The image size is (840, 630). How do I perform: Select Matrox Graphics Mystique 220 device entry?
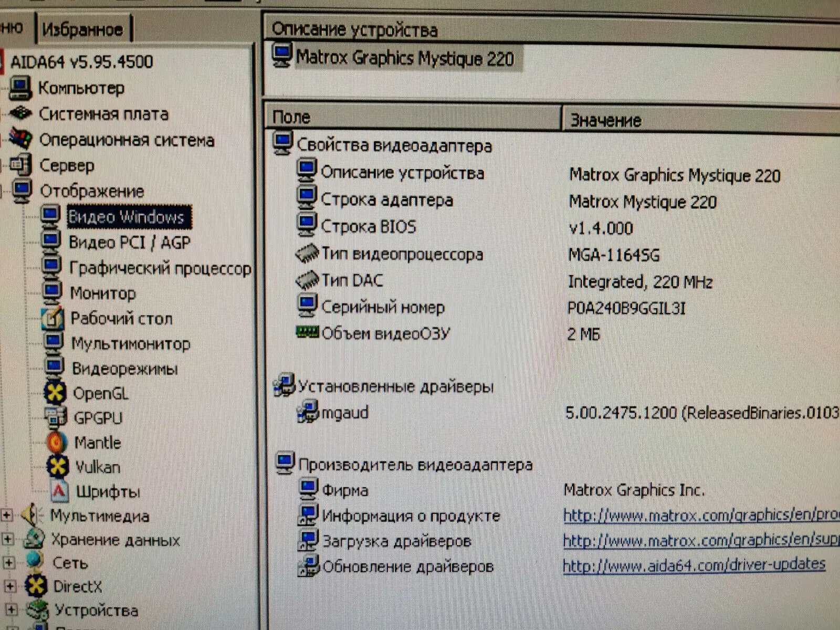pos(404,58)
